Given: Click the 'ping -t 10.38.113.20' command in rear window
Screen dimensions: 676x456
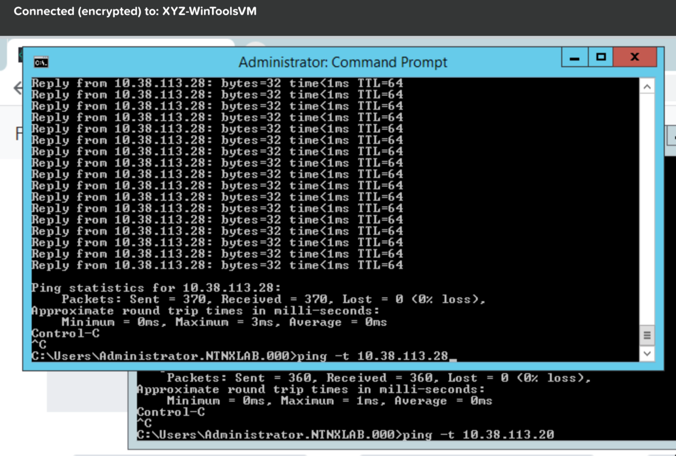Looking at the screenshot, I should point(345,434).
